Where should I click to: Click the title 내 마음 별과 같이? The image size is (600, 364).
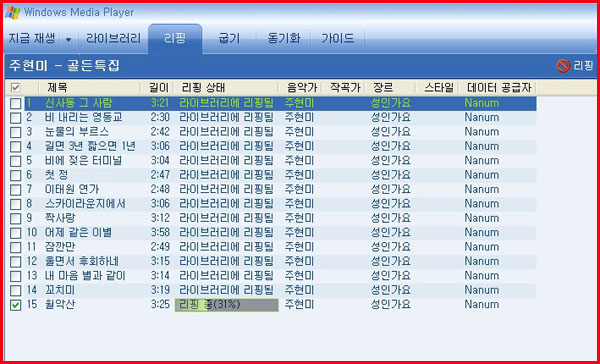tap(85, 276)
